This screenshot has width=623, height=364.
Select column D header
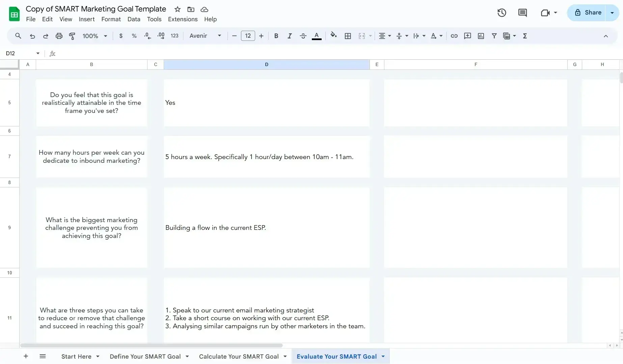pyautogui.click(x=267, y=64)
